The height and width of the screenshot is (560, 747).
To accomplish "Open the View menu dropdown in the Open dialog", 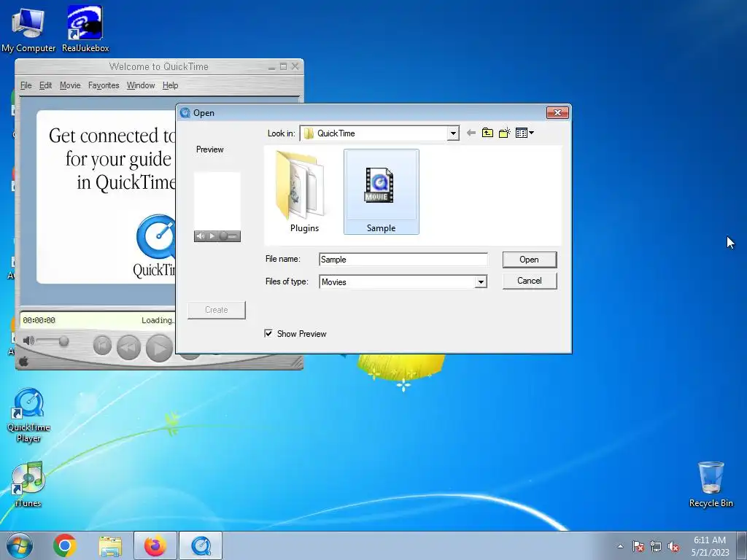I will (x=525, y=133).
